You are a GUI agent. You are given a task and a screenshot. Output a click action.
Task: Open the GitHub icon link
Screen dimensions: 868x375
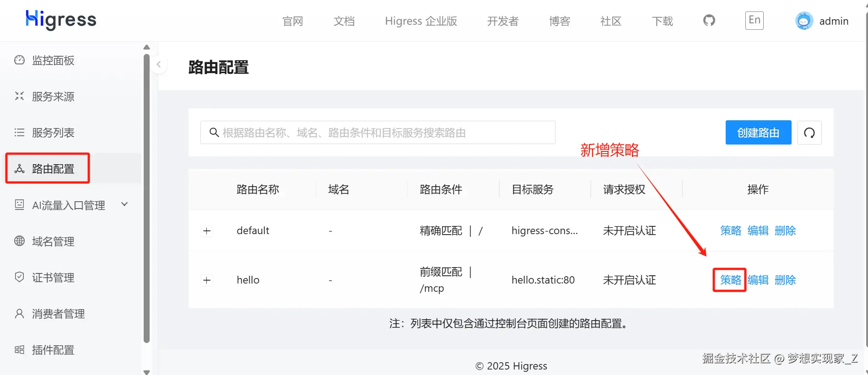pyautogui.click(x=709, y=21)
